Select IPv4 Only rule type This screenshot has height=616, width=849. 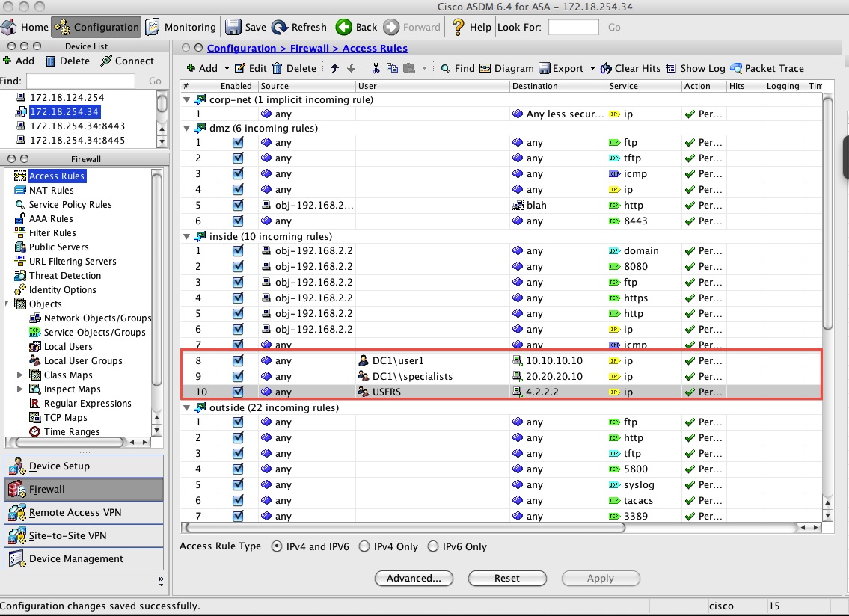click(x=364, y=546)
